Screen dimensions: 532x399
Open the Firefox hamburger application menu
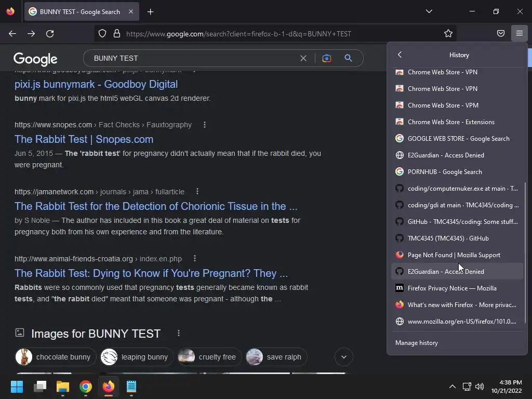(x=519, y=33)
